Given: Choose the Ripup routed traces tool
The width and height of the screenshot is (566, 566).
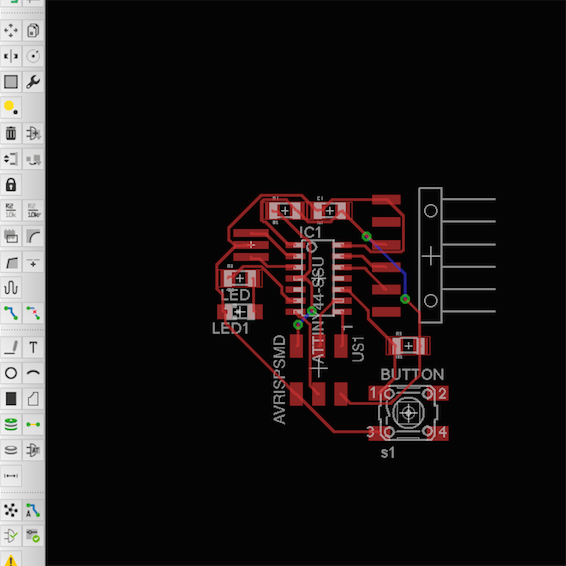Looking at the screenshot, I should (x=33, y=313).
